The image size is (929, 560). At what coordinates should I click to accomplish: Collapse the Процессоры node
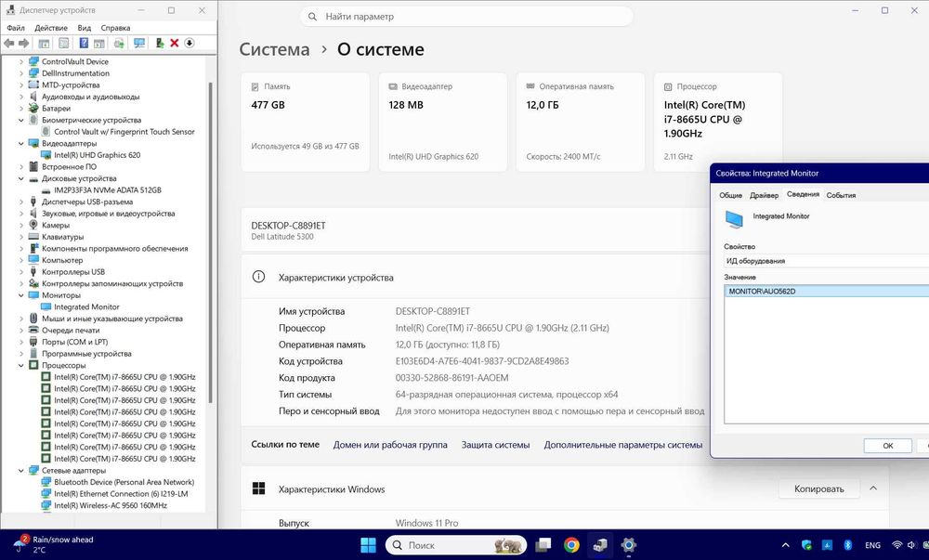21,365
